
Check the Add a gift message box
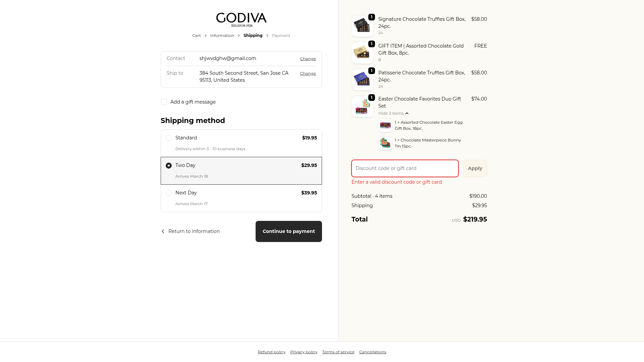click(x=164, y=102)
